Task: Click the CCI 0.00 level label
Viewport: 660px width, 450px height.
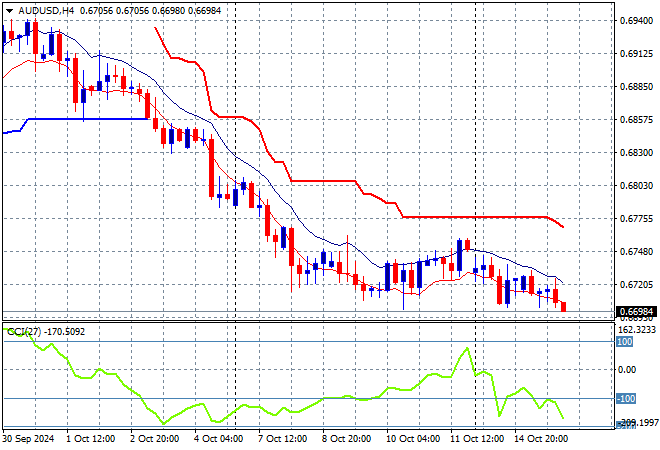Action: pos(628,370)
